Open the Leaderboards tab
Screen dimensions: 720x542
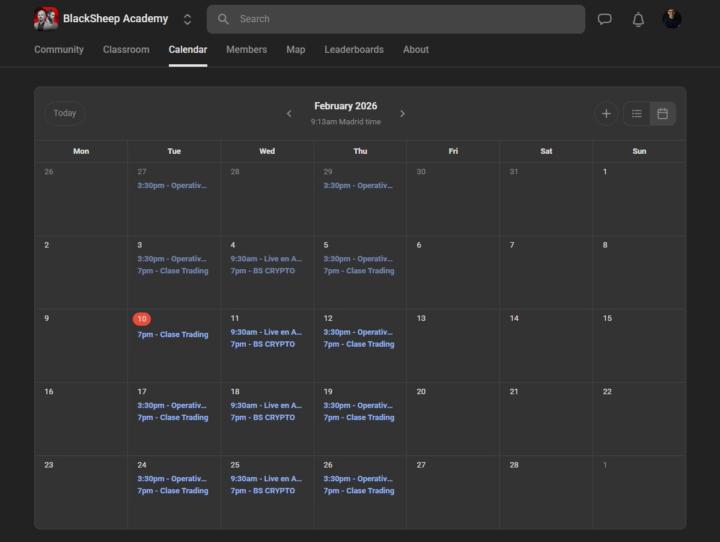point(354,50)
